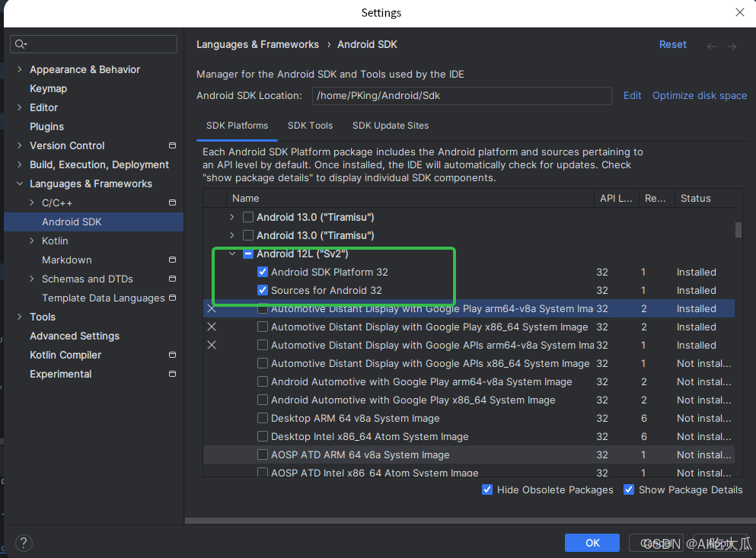Click the help question mark icon at bottom left
This screenshot has width=756, height=558.
[24, 543]
